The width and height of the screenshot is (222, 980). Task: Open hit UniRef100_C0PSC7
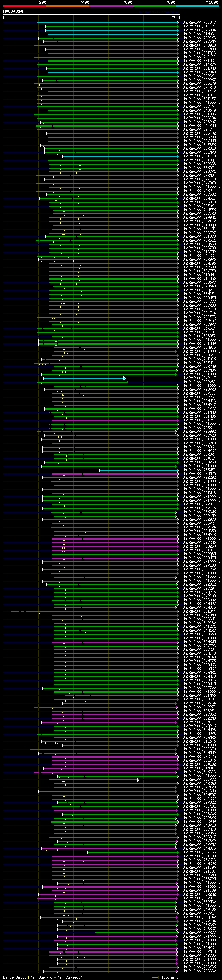click(199, 394)
